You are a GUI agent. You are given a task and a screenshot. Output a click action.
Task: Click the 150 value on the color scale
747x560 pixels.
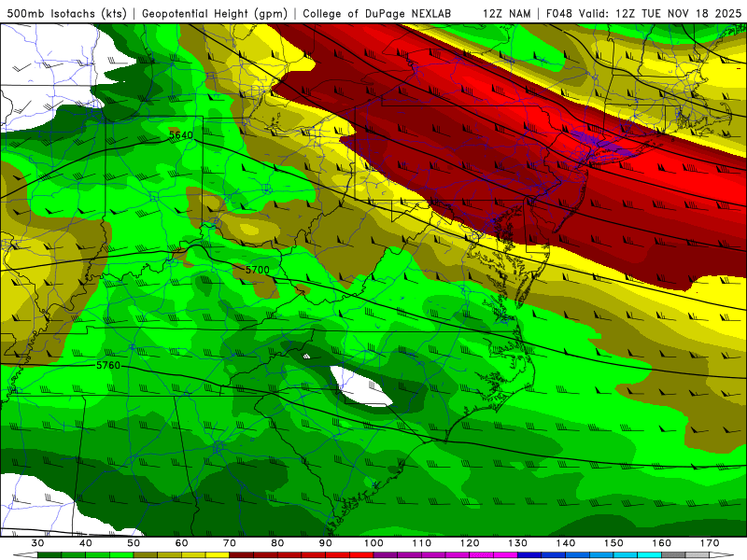point(614,543)
